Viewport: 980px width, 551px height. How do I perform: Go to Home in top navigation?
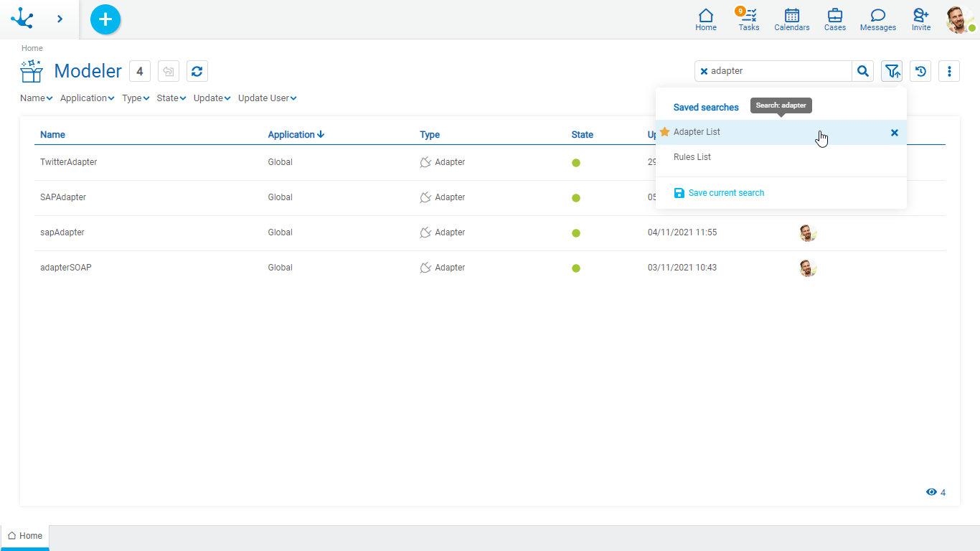coord(706,19)
